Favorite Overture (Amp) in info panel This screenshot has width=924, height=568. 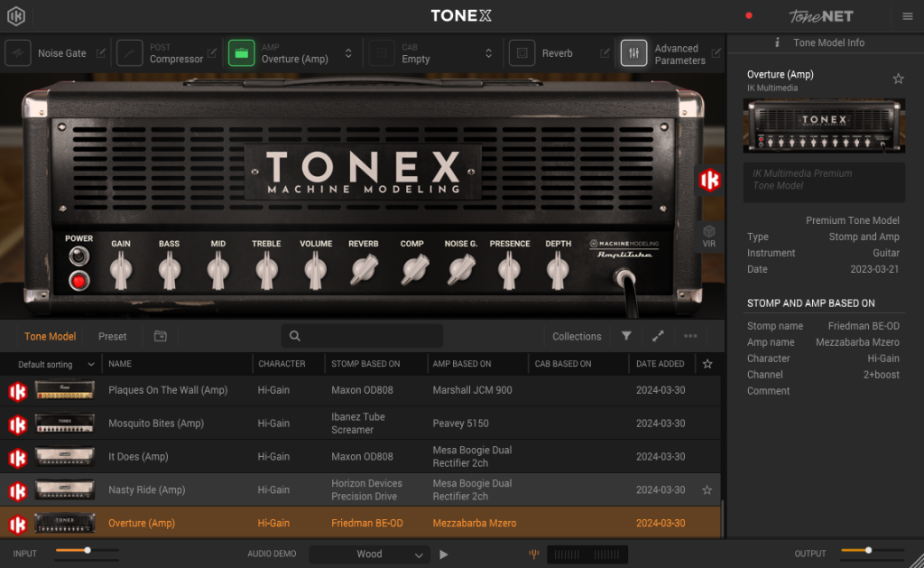pos(898,79)
